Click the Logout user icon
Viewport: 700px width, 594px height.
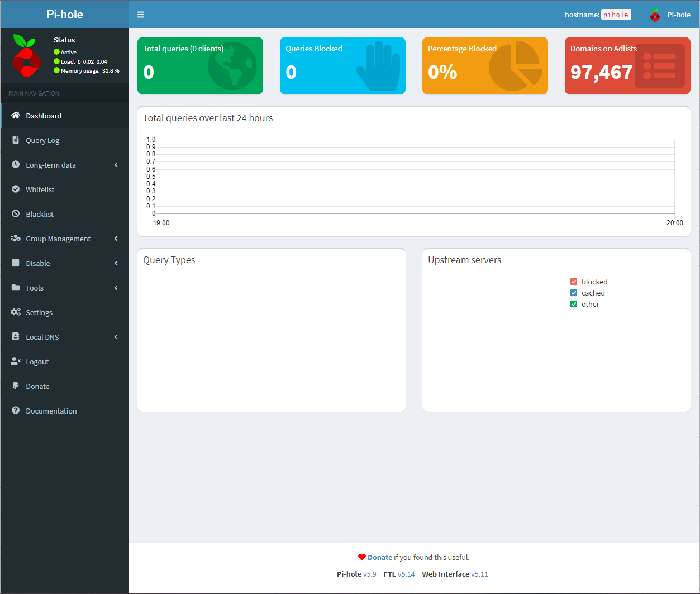16,362
